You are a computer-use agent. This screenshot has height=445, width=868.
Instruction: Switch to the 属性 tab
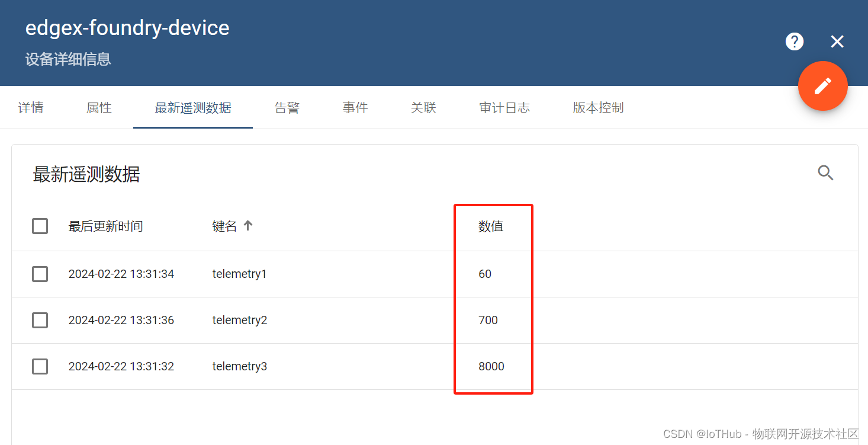coord(99,107)
